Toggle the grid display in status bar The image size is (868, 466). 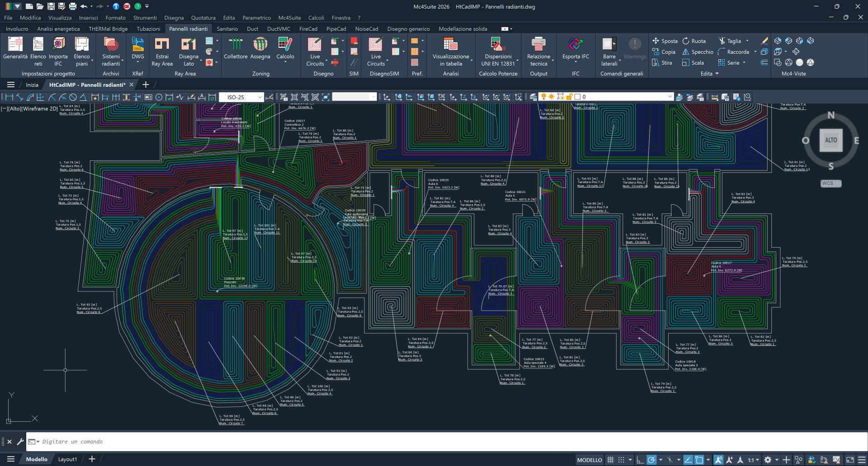point(610,460)
